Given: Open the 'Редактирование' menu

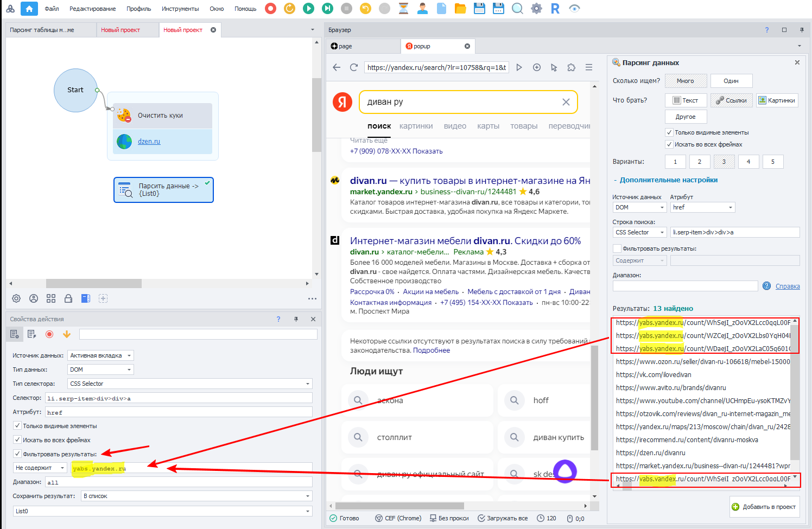Looking at the screenshot, I should pos(92,9).
